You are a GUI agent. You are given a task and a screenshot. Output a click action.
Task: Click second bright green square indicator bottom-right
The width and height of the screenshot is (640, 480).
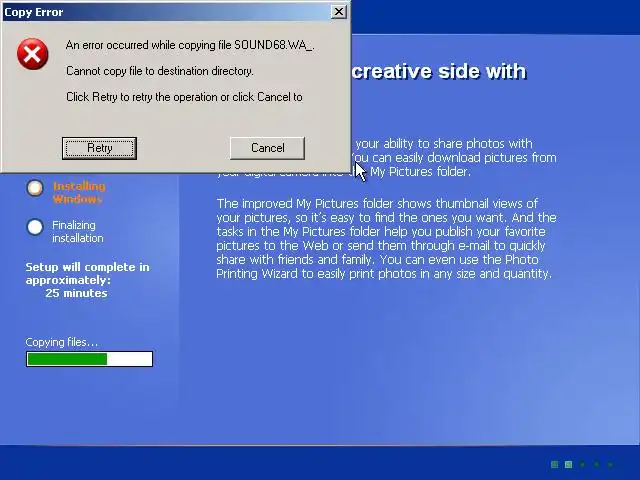pyautogui.click(x=568, y=464)
